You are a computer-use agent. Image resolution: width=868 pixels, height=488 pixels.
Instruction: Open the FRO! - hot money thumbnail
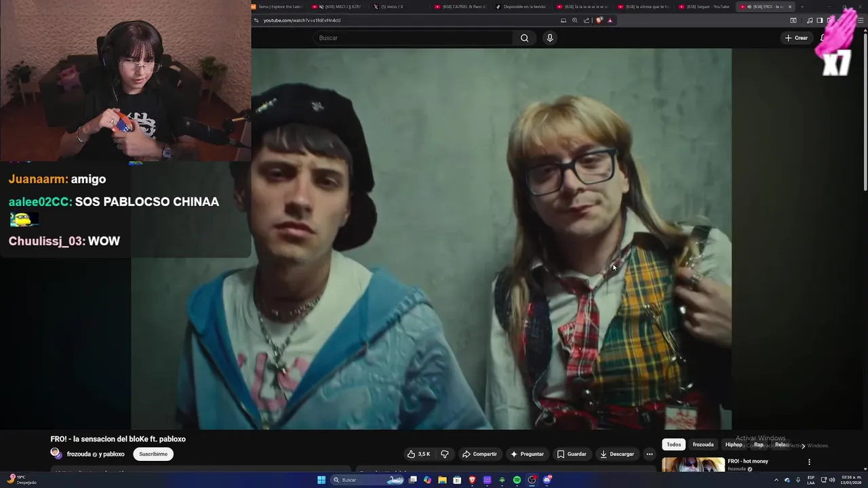[692, 465]
